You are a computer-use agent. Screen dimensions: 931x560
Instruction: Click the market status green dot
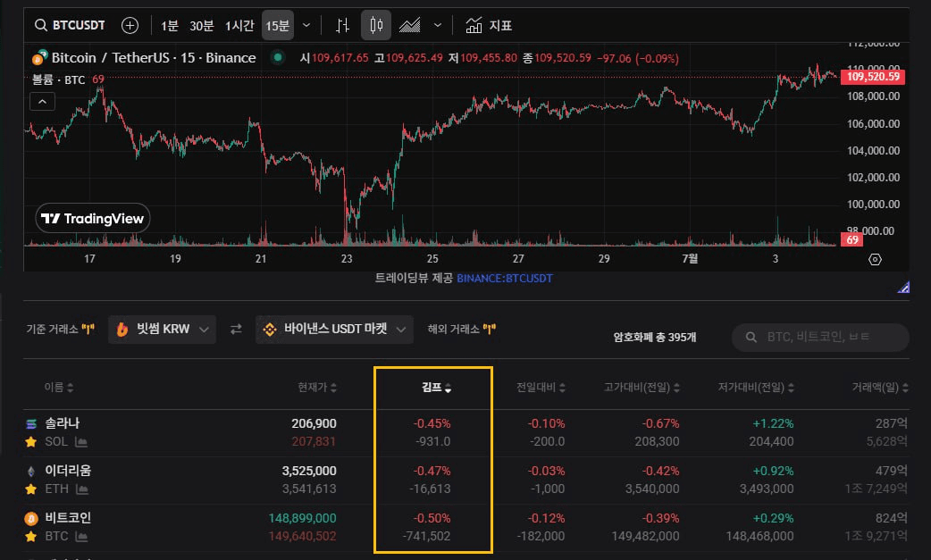(277, 57)
